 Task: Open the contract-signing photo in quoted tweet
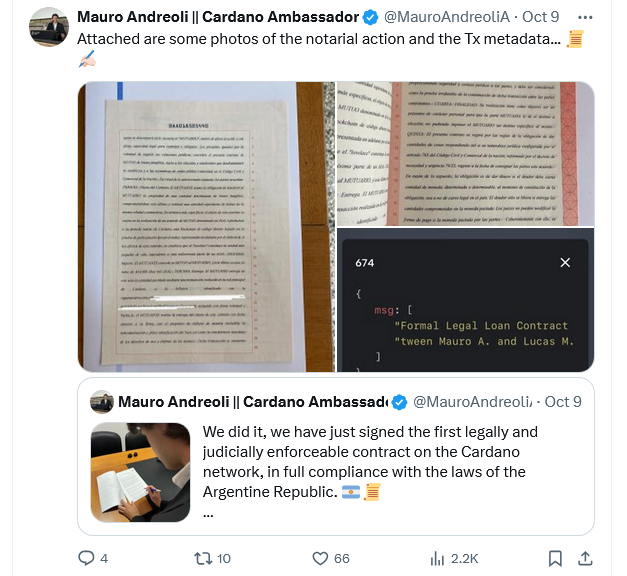coord(140,472)
